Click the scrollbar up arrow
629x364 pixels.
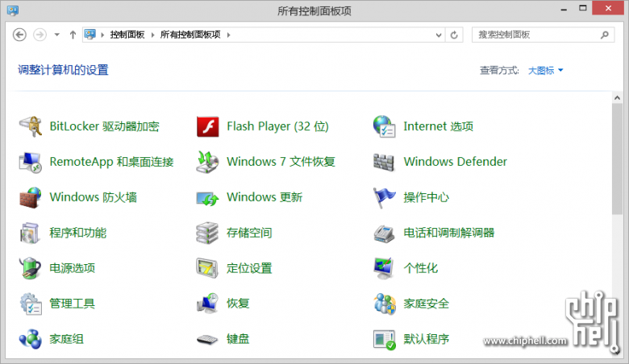coord(617,97)
